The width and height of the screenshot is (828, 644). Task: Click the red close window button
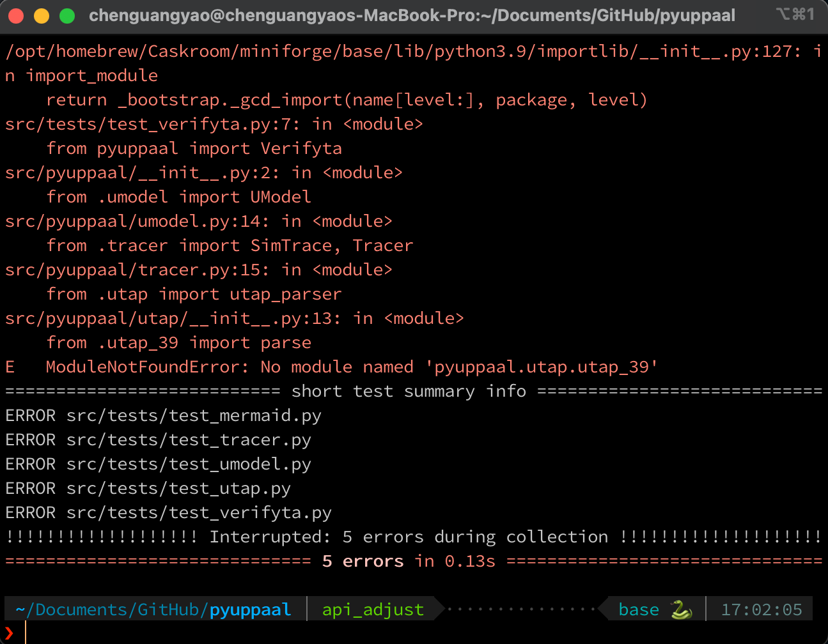pos(16,16)
